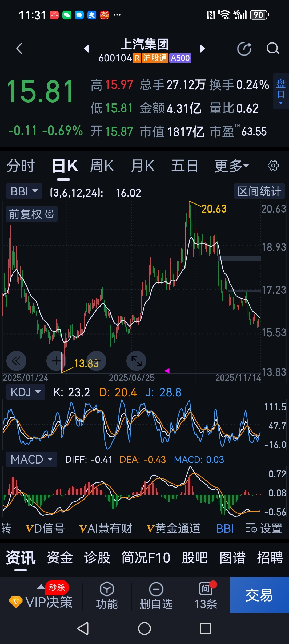Tap the 上汽集团 stock title
Viewport: 289px width, 644px height.
(144, 44)
